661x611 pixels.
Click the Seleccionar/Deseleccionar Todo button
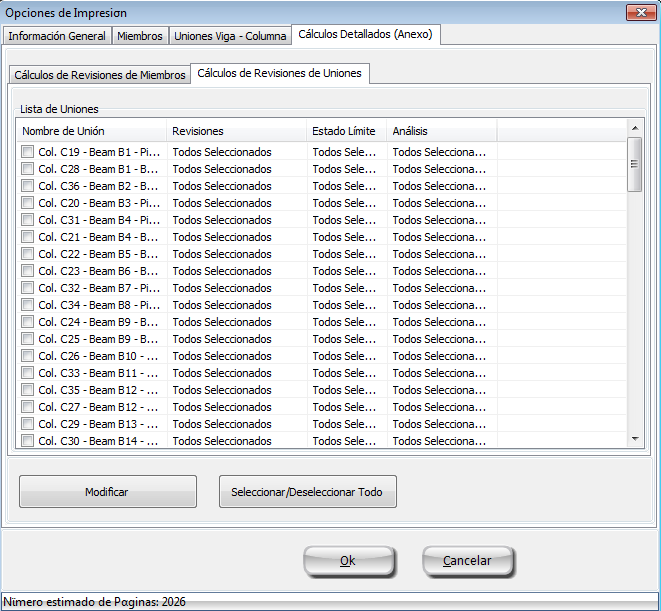(x=307, y=492)
